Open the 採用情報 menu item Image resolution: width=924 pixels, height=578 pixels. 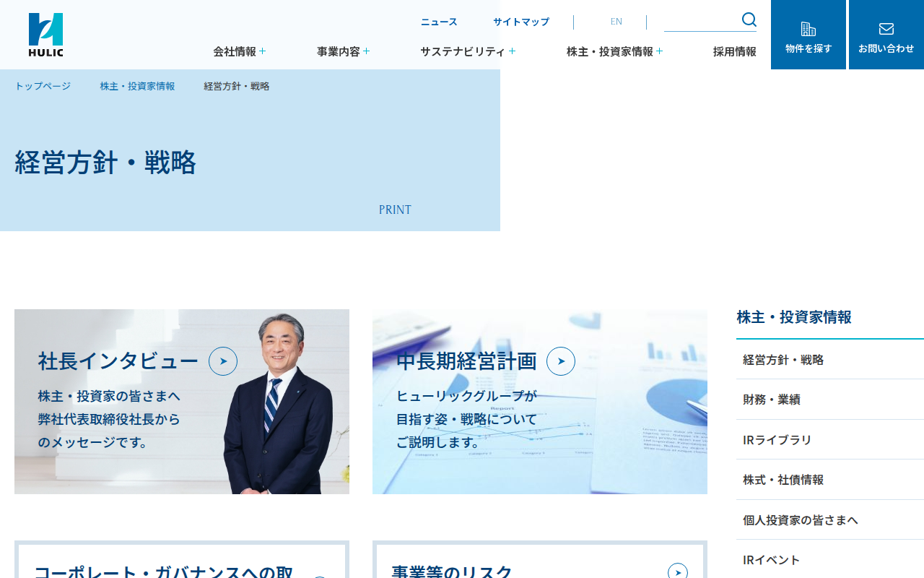point(735,51)
